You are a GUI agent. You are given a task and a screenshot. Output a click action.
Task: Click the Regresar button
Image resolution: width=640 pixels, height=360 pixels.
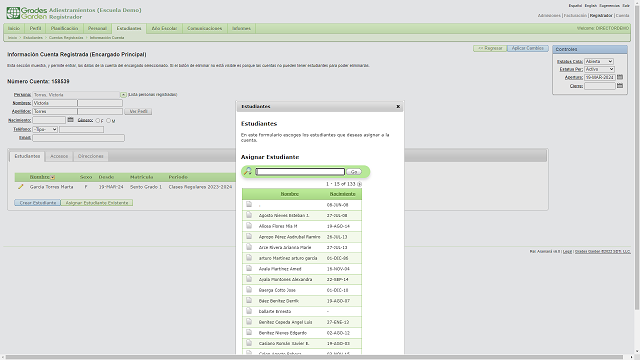490,48
